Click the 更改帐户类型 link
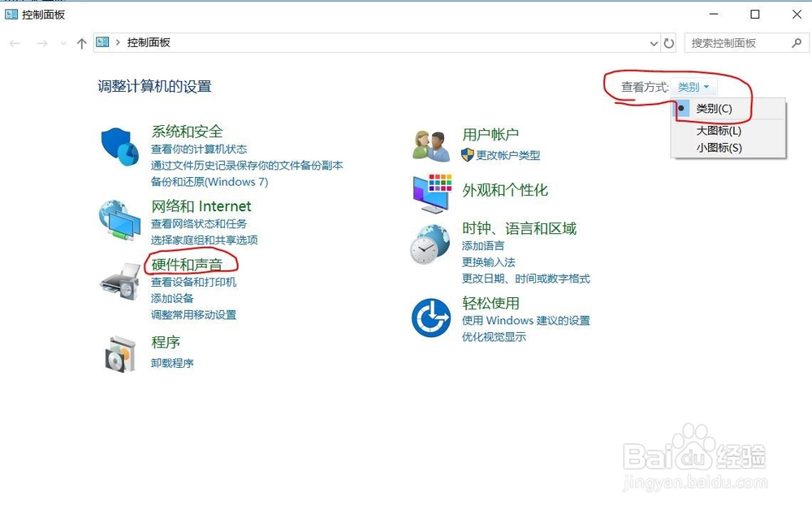This screenshot has width=812, height=510. [508, 155]
